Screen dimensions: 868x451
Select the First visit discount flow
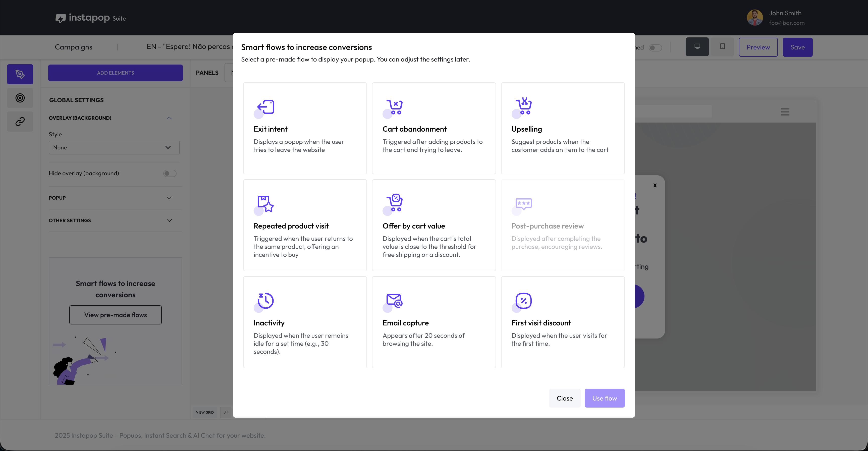tap(562, 322)
